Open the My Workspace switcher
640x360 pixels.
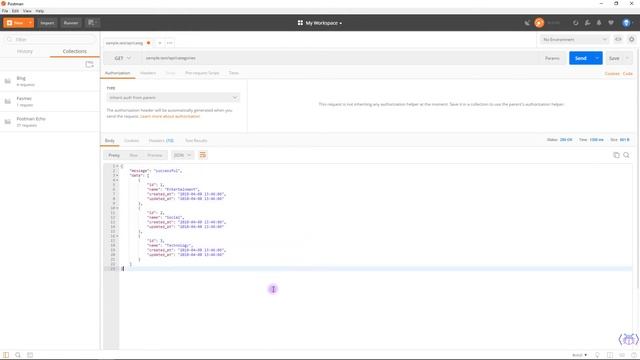(x=320, y=23)
